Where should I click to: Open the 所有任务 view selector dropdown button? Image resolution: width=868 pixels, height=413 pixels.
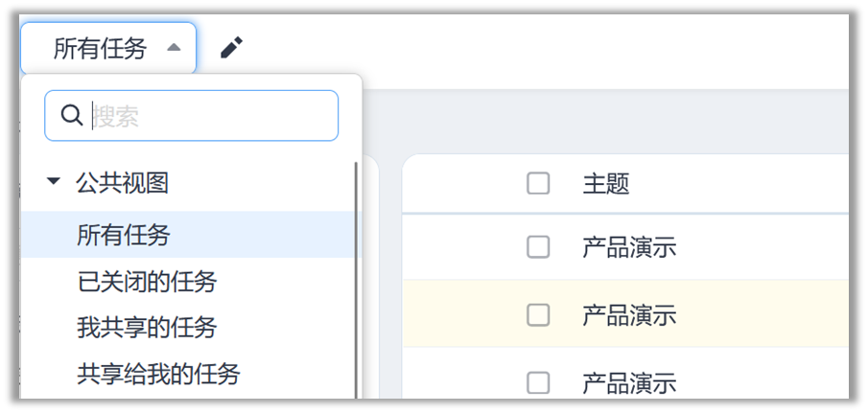[108, 49]
